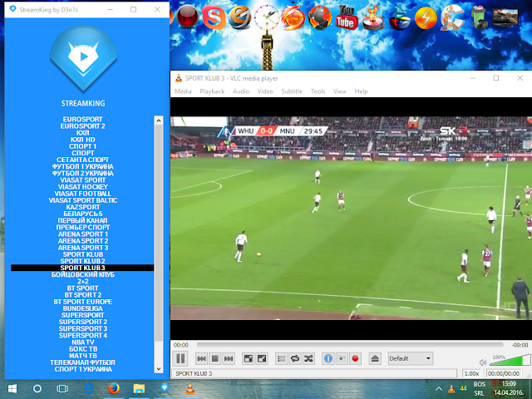This screenshot has width=532, height=399.
Task: Open media information in VLC
Action: tap(328, 358)
